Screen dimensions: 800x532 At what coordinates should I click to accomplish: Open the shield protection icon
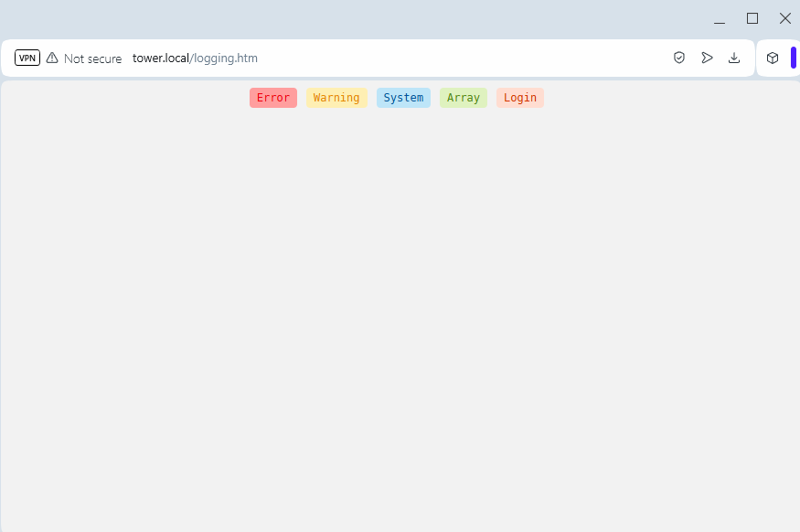tap(678, 58)
